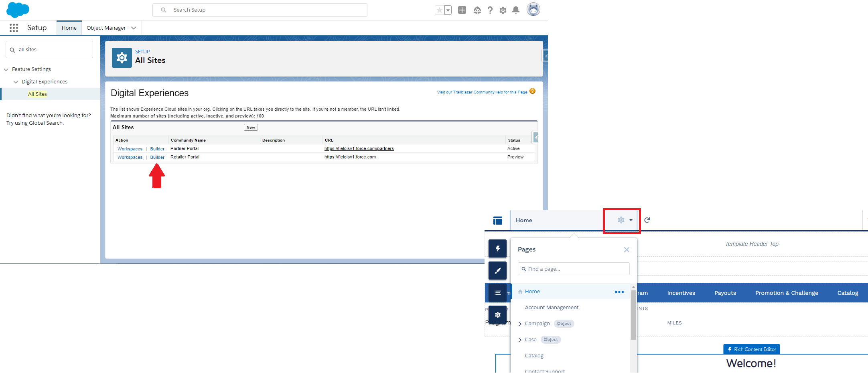Screen dimensions: 868x373
Task: Open the Trailhead guidance icon
Action: [x=477, y=10]
